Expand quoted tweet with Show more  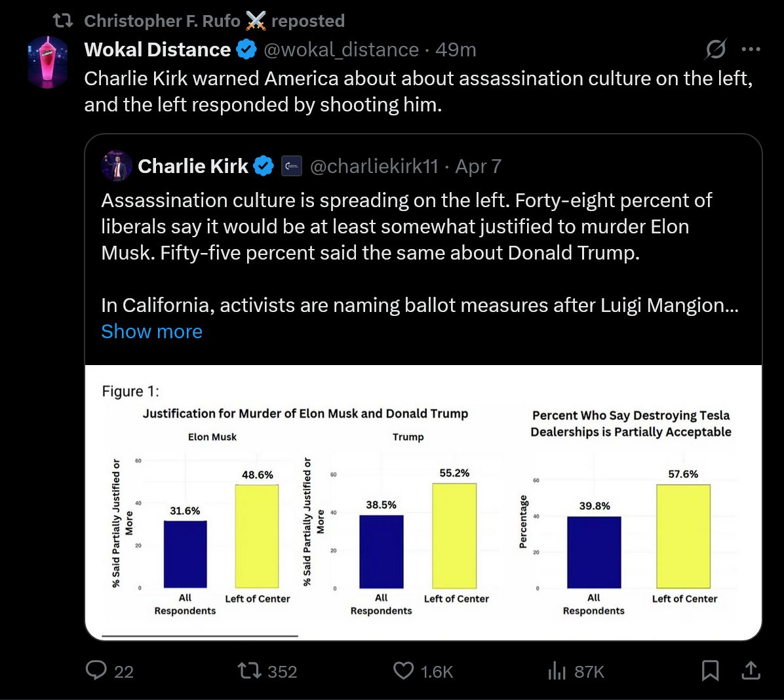click(151, 332)
